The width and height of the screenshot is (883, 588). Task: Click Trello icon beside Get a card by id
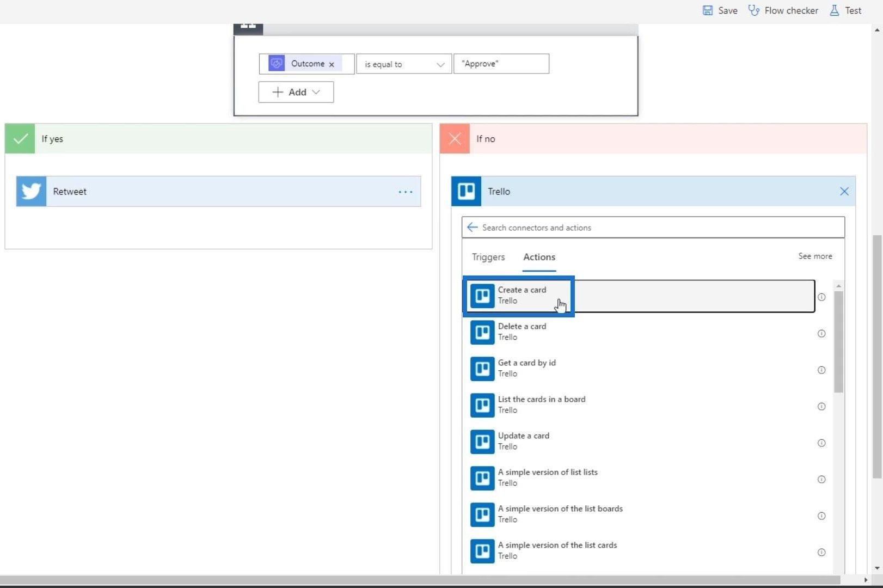(482, 369)
